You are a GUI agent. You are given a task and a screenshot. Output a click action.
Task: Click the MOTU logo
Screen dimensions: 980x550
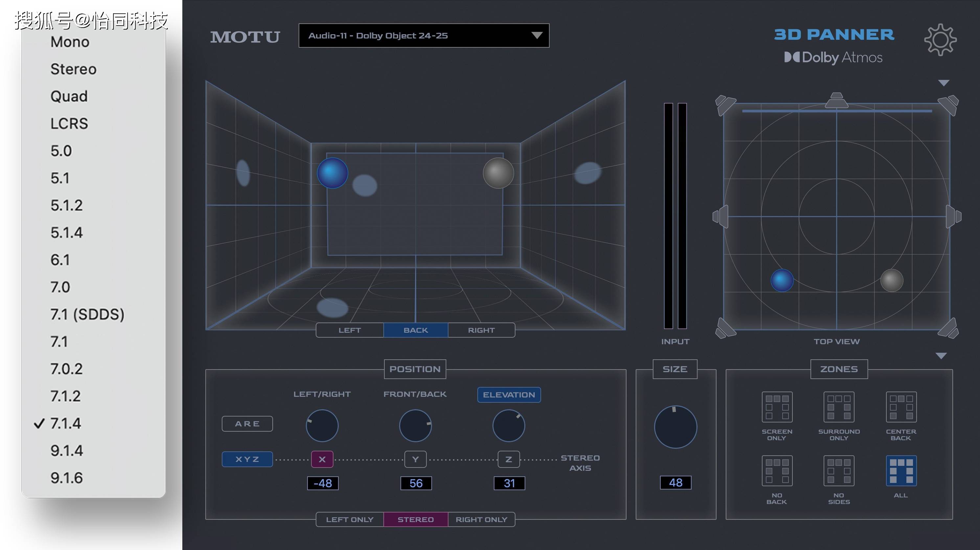245,37
